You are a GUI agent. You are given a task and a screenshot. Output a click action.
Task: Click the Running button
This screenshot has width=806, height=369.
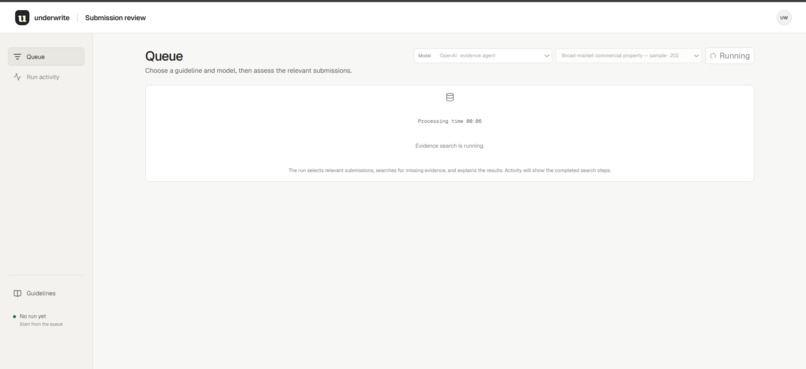[x=729, y=56]
